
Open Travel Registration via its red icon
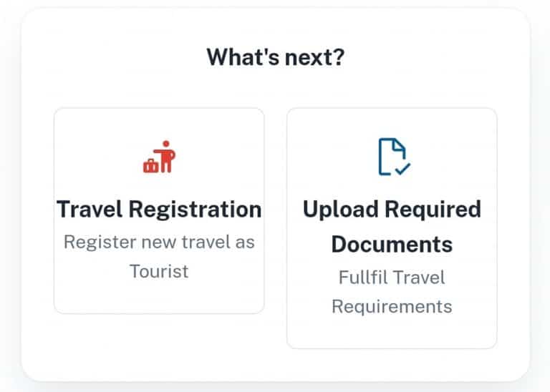point(159,157)
